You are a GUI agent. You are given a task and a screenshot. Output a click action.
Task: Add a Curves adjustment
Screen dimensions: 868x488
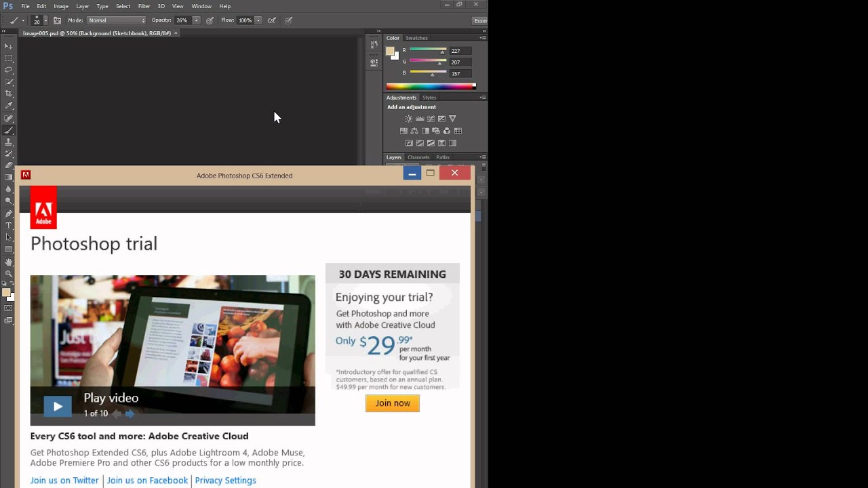431,119
